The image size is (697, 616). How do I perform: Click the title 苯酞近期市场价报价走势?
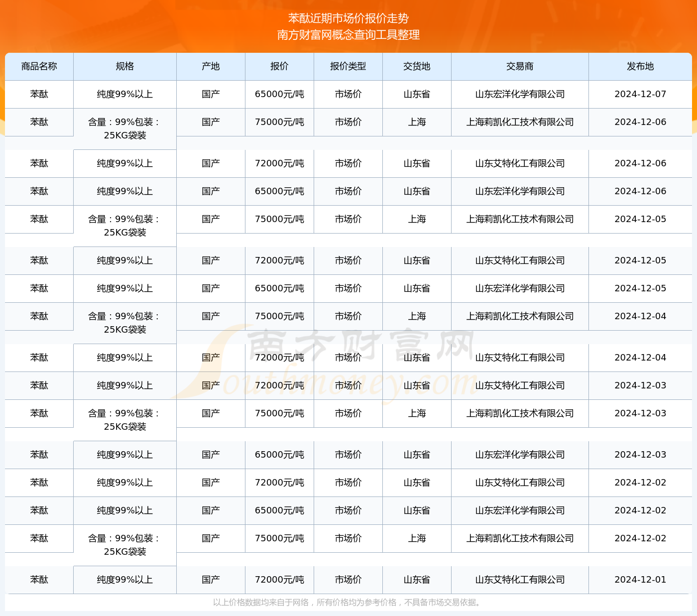click(x=348, y=18)
